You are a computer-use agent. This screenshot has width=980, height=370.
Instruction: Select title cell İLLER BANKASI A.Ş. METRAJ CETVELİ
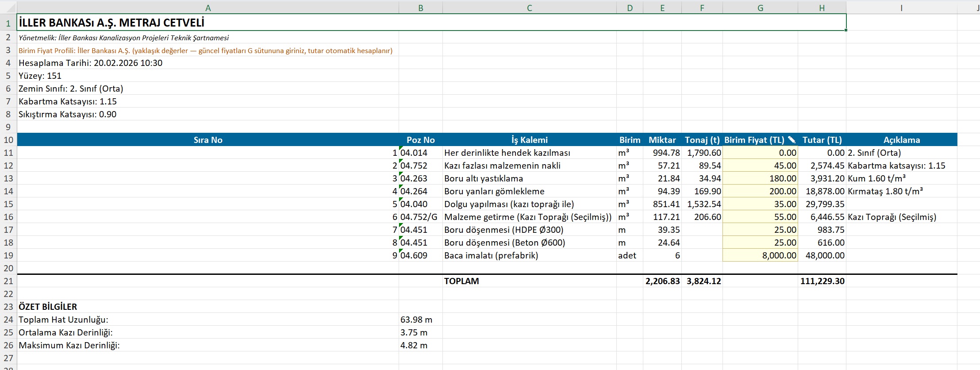(431, 23)
